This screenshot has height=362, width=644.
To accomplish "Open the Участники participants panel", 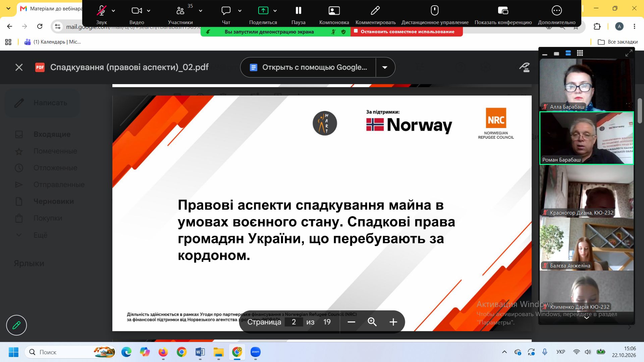I will point(180,14).
